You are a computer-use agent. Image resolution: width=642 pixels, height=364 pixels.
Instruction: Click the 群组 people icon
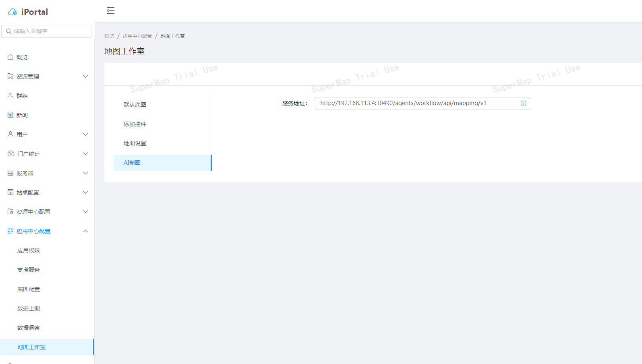pyautogui.click(x=10, y=96)
